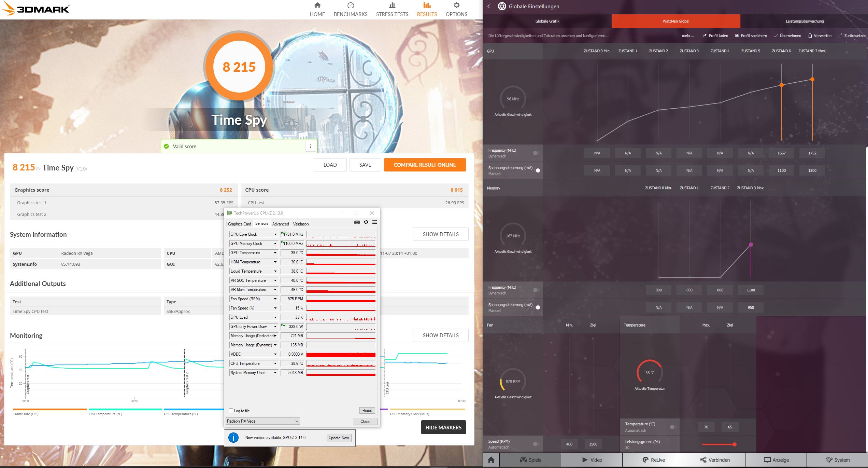Screen dimensions: 868x468
Task: Open 3DMark Benchmarks gauge icon
Action: (351, 5)
